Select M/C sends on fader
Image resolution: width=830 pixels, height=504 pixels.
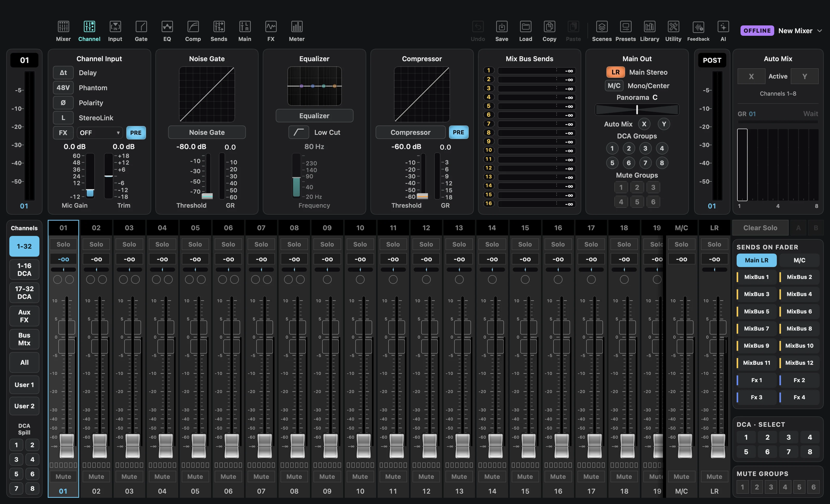coord(799,260)
